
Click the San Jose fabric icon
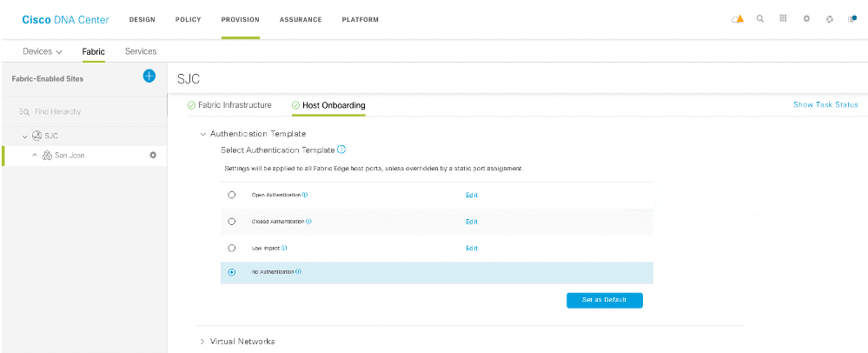(x=47, y=156)
